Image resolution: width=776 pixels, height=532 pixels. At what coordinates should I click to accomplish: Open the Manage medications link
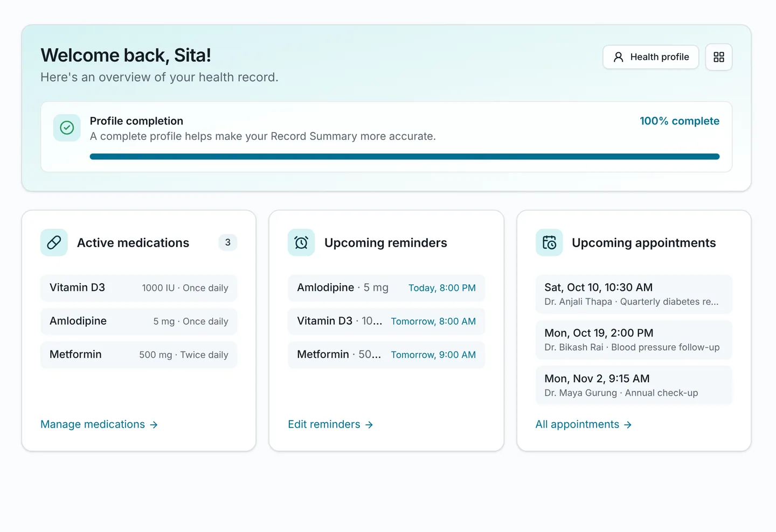pos(99,424)
